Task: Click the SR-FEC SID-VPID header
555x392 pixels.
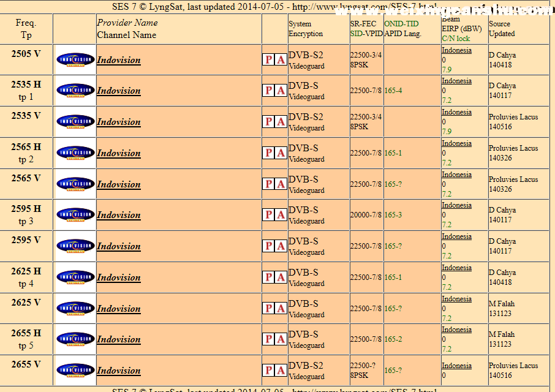Action: (367, 29)
